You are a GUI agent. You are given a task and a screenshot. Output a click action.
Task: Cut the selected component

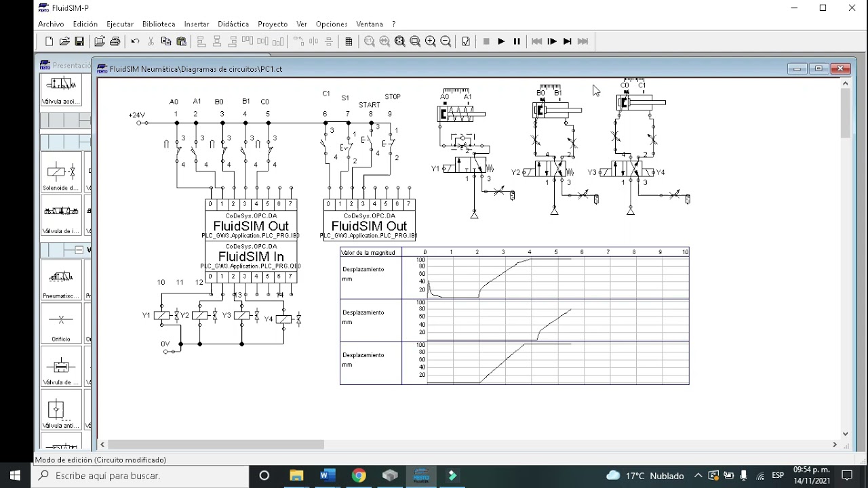[x=151, y=41]
